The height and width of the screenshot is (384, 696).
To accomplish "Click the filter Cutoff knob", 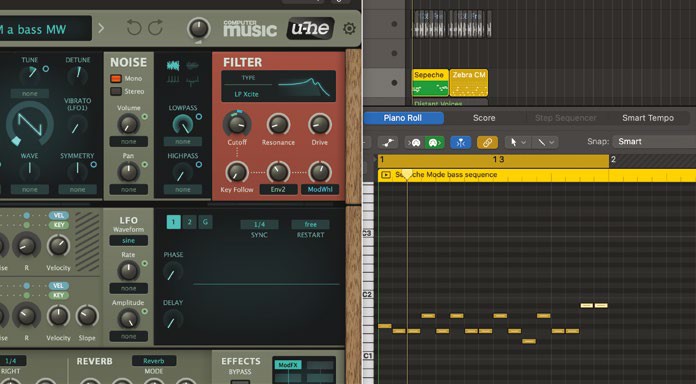I will 237,124.
